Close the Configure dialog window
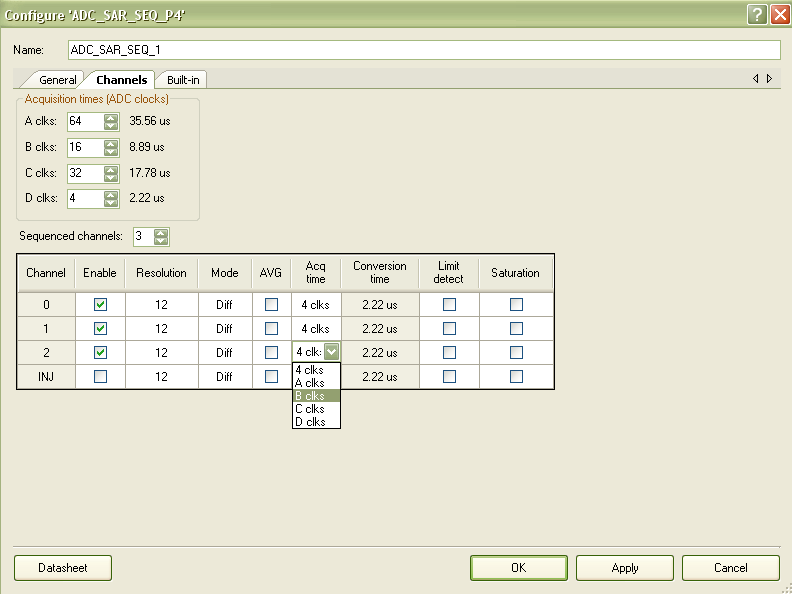This screenshot has width=792, height=594. [x=779, y=15]
